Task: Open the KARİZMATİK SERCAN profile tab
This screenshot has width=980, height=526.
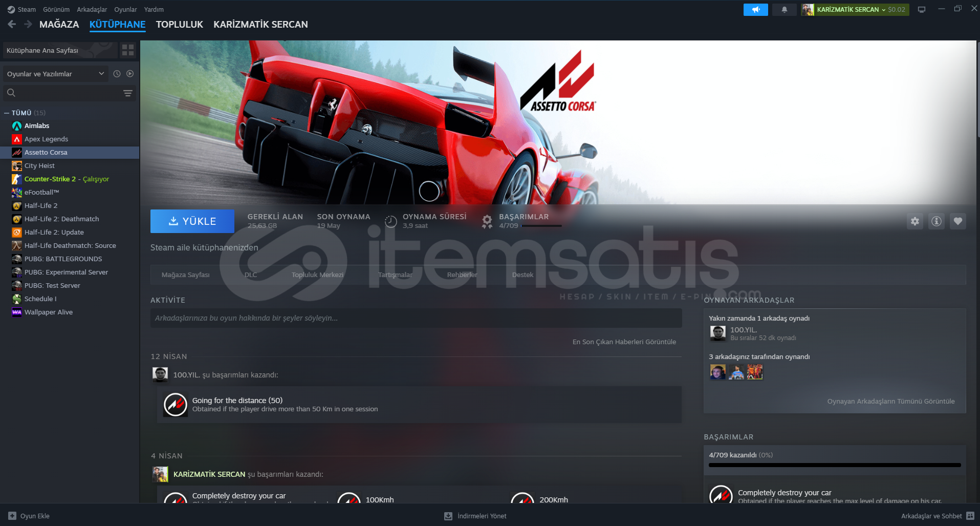Action: coord(260,24)
